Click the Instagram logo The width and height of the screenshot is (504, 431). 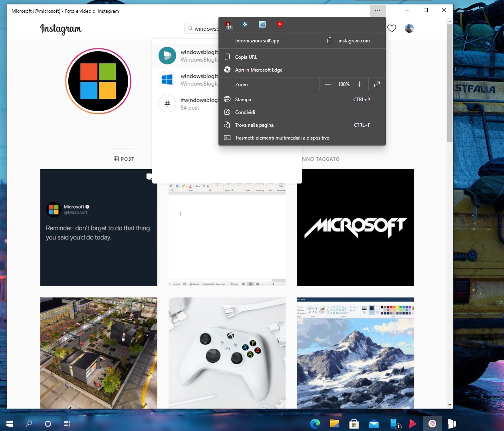point(61,29)
